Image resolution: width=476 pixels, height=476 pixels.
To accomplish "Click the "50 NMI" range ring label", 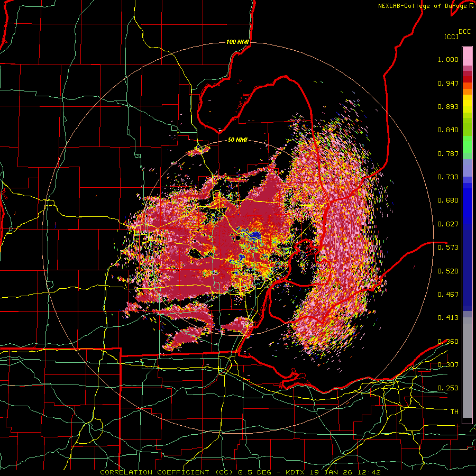I will [x=237, y=140].
